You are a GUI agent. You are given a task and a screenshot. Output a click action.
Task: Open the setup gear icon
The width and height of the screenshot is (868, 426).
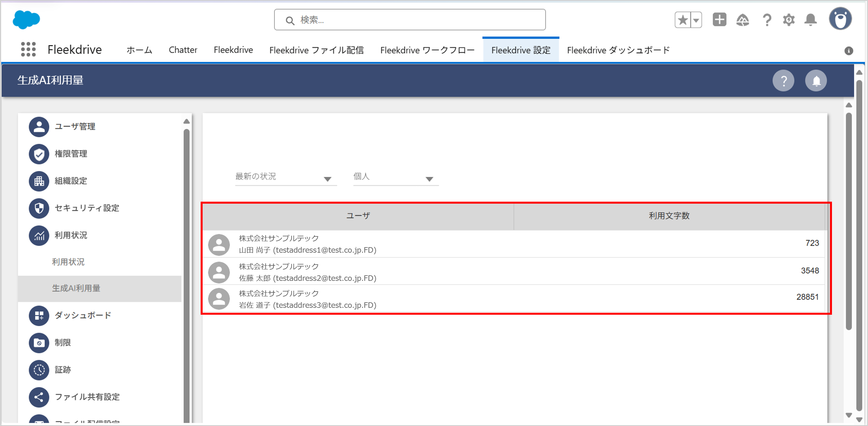coord(789,20)
